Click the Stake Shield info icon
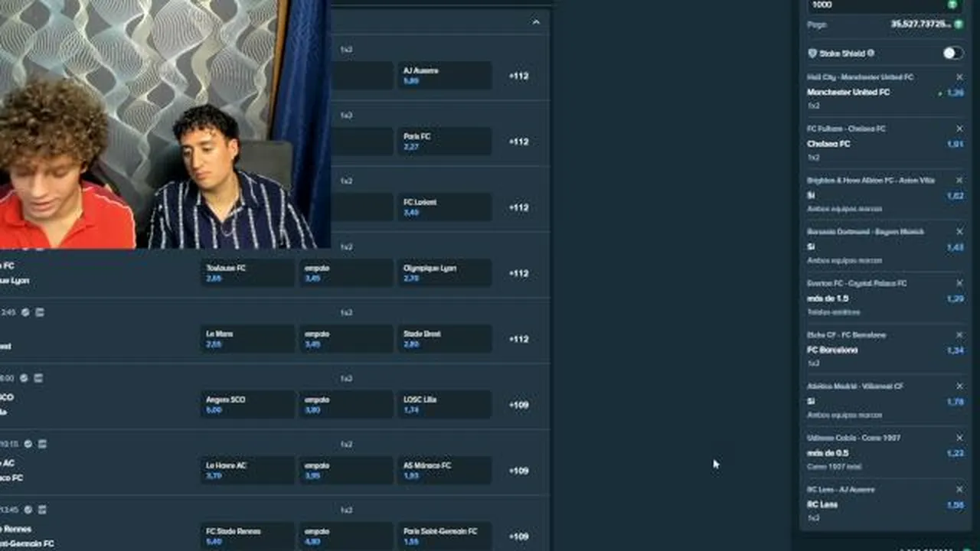This screenshot has width=980, height=551. (x=871, y=53)
